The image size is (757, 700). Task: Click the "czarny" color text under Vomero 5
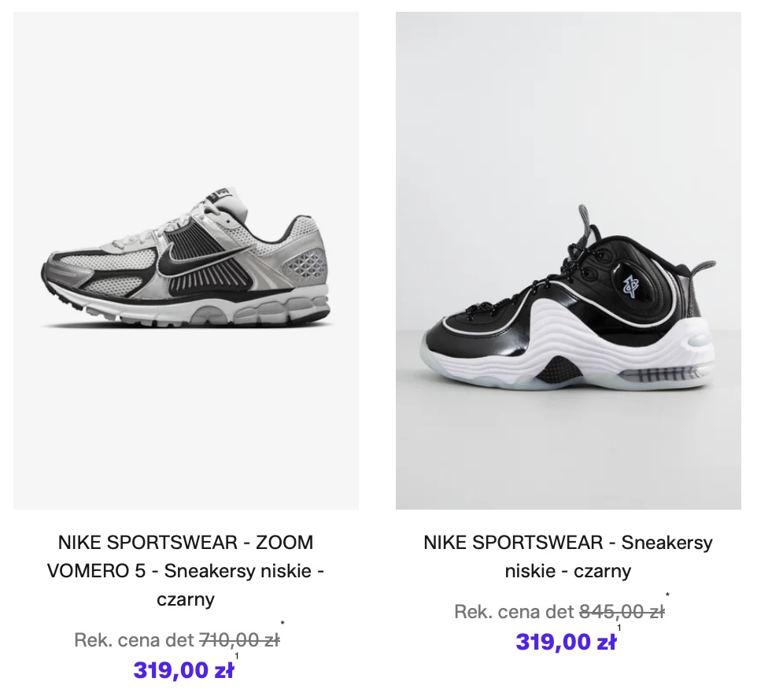pyautogui.click(x=186, y=599)
